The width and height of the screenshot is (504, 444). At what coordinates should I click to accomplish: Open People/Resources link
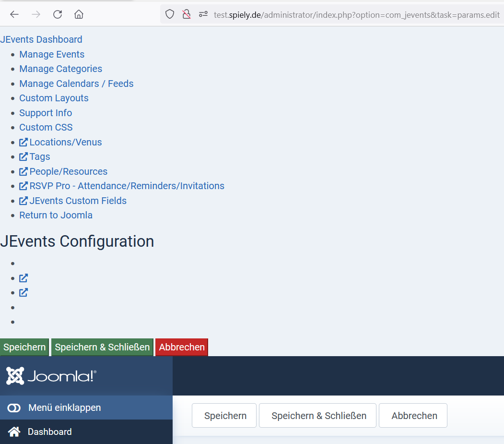coord(69,171)
